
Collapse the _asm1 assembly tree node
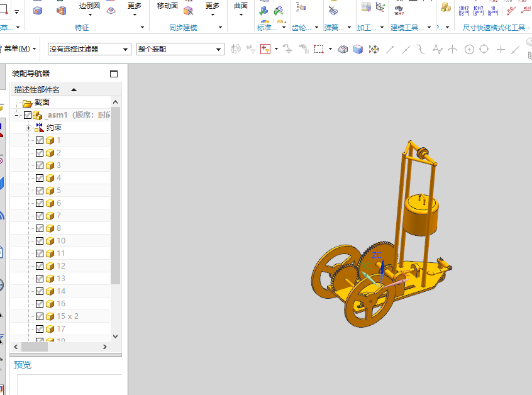tap(17, 115)
